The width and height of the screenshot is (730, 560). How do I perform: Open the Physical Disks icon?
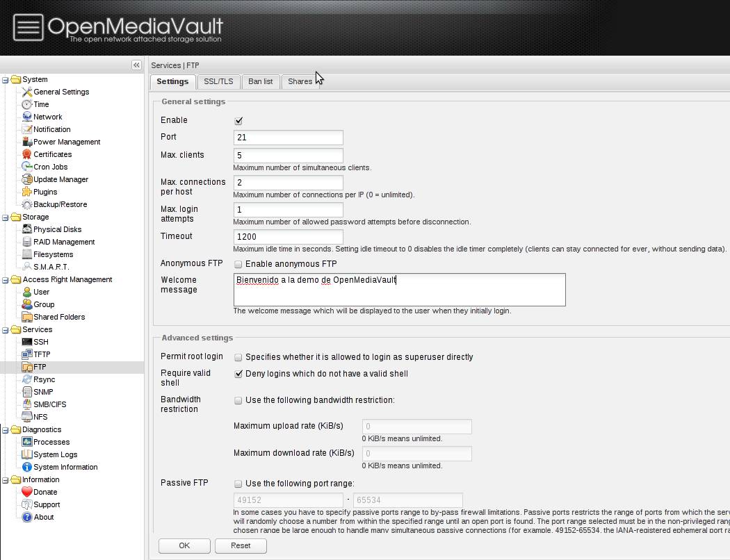click(x=27, y=229)
